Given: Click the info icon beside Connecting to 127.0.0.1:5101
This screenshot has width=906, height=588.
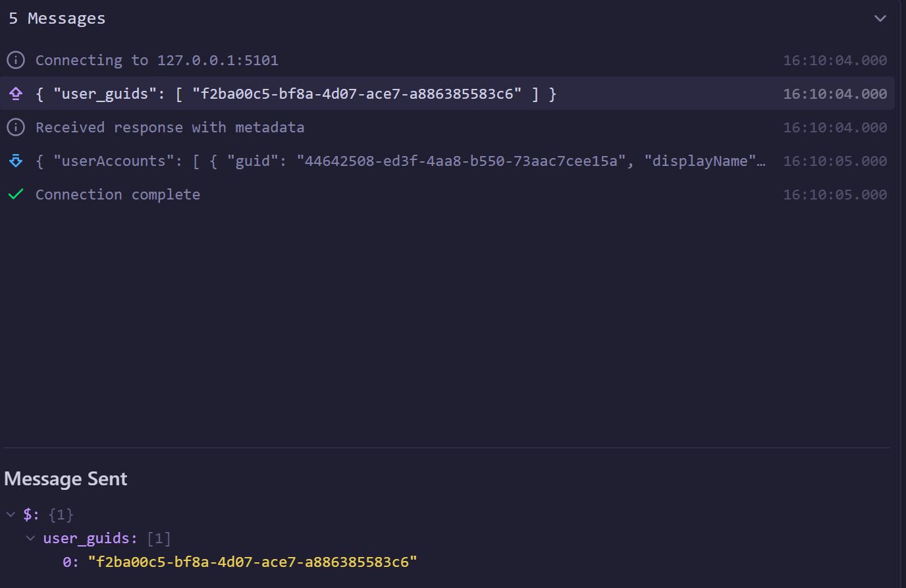Looking at the screenshot, I should pos(16,60).
